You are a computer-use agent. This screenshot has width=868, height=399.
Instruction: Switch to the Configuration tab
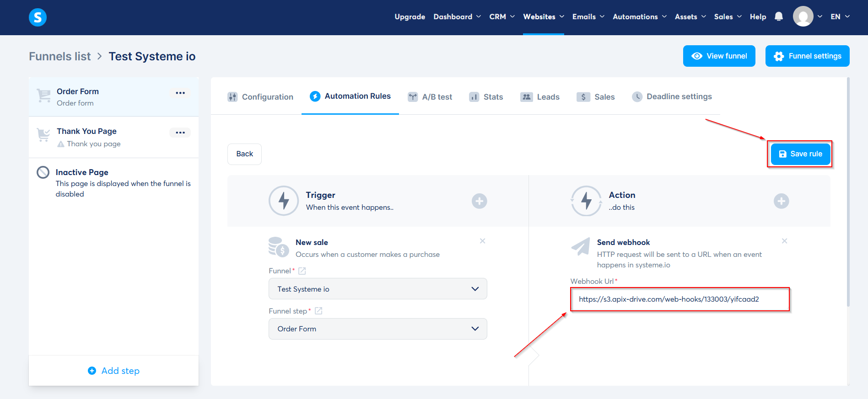point(260,97)
